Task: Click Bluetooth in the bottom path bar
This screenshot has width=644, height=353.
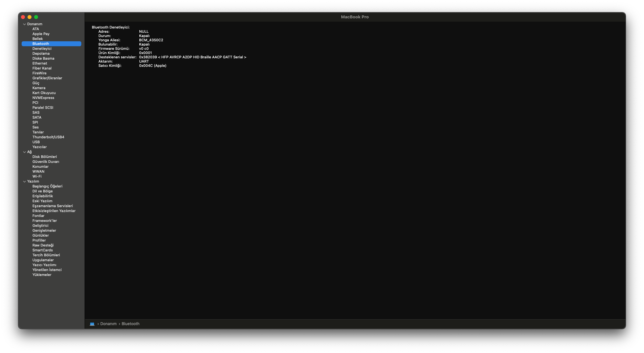Action: [x=131, y=324]
